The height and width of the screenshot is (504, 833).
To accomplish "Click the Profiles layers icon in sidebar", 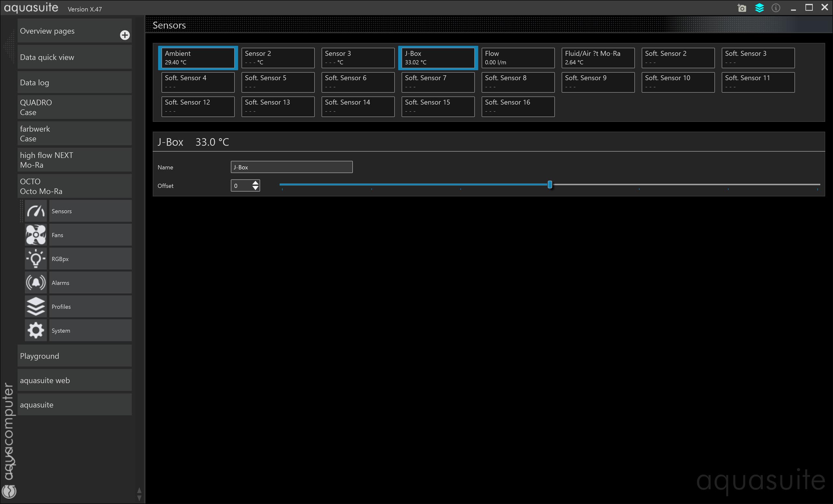I will click(x=35, y=306).
